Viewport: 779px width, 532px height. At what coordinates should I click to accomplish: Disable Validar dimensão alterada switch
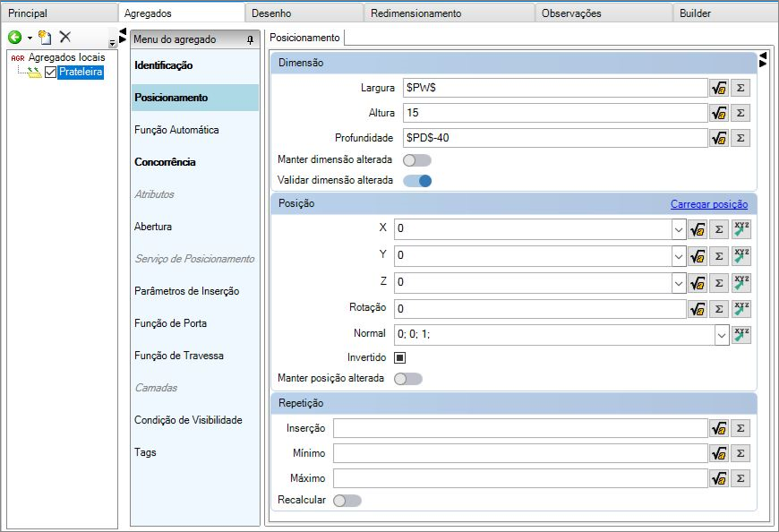pyautogui.click(x=417, y=181)
